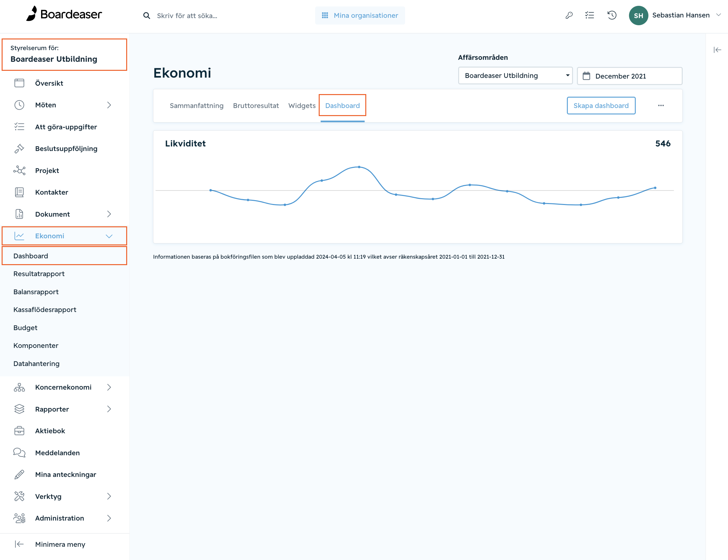Click the Koncernekonomi hierarchy icon
This screenshot has height=560, width=728.
coord(19,387)
